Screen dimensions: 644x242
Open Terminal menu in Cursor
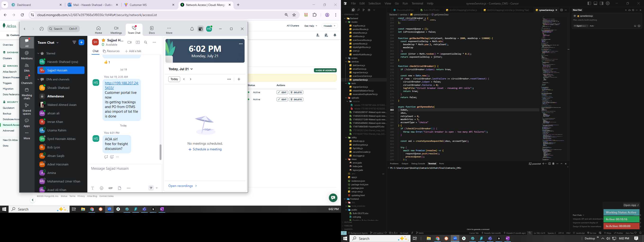[x=417, y=4]
